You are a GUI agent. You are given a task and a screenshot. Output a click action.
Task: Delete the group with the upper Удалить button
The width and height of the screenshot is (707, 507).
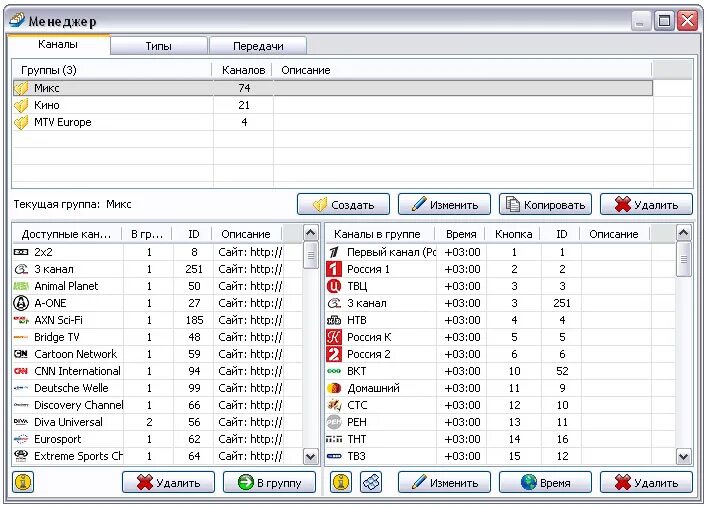[x=646, y=205]
